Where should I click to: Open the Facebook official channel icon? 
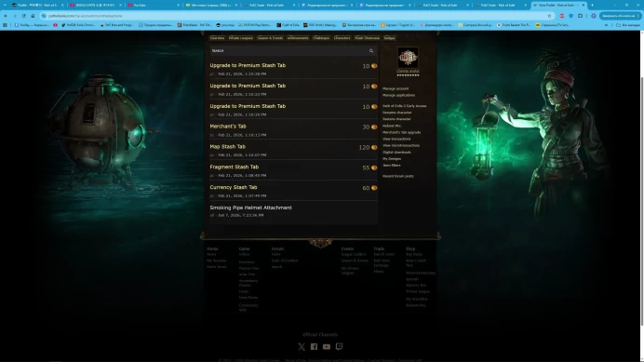pos(314,347)
